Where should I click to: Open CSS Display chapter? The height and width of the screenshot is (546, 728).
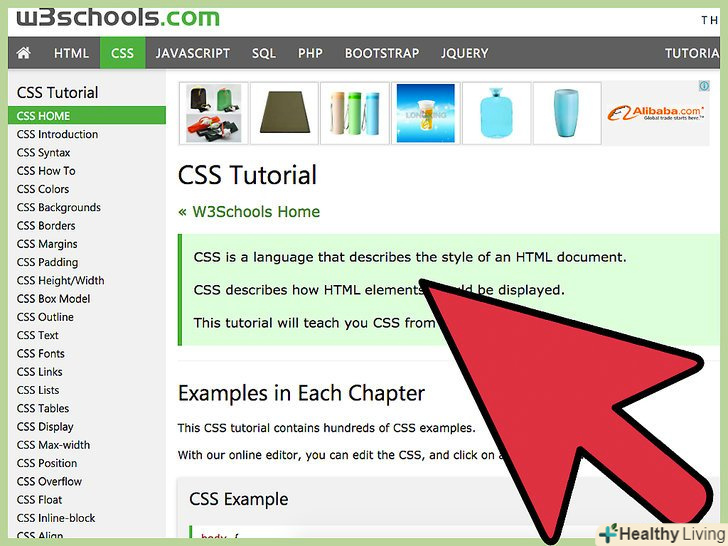tap(45, 427)
